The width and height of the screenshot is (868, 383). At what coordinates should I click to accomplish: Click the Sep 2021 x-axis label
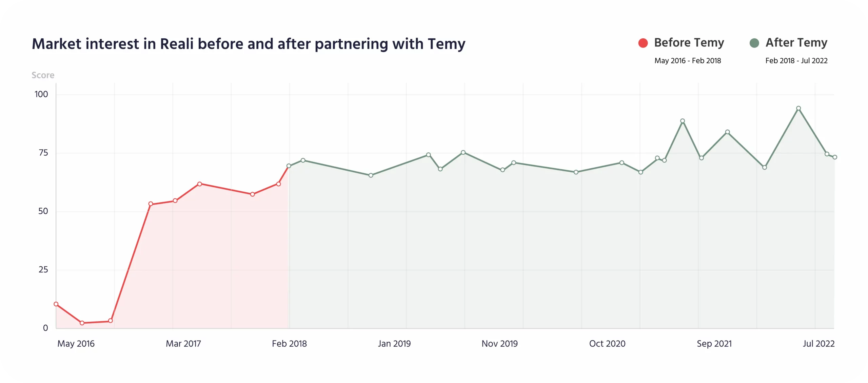714,344
